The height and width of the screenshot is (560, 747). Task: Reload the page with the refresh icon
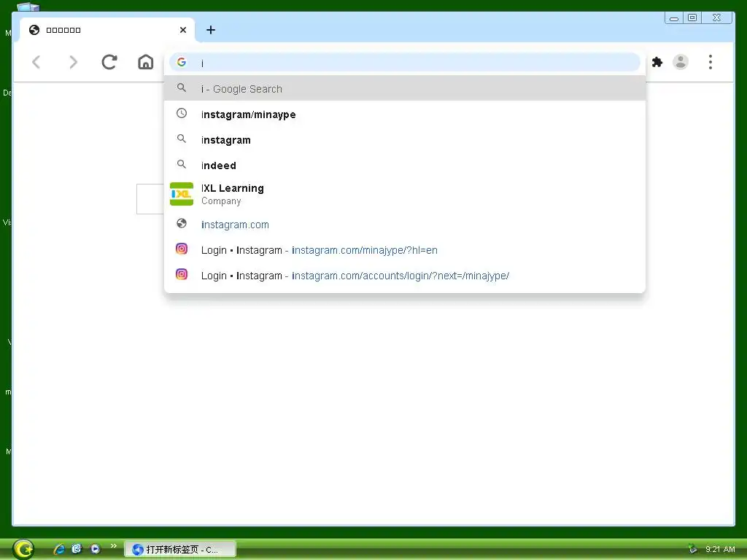[109, 63]
